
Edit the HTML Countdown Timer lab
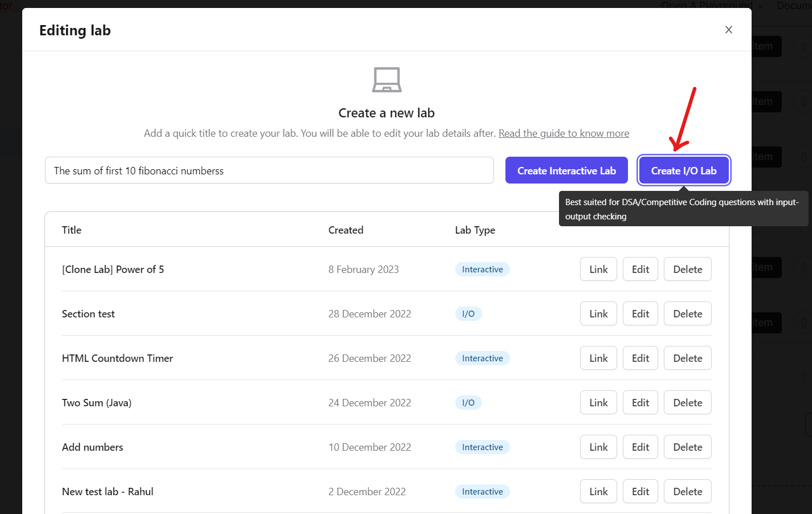[x=640, y=358]
